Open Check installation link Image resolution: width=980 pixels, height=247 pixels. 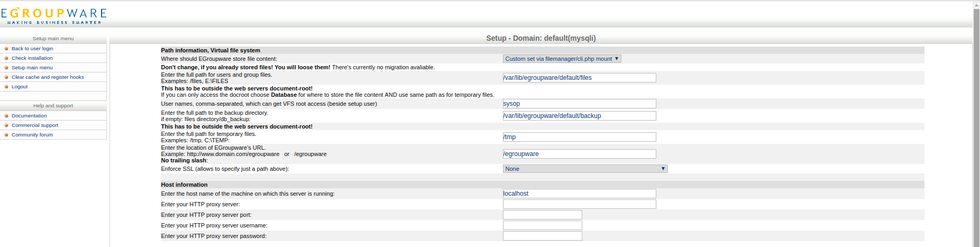[x=32, y=58]
